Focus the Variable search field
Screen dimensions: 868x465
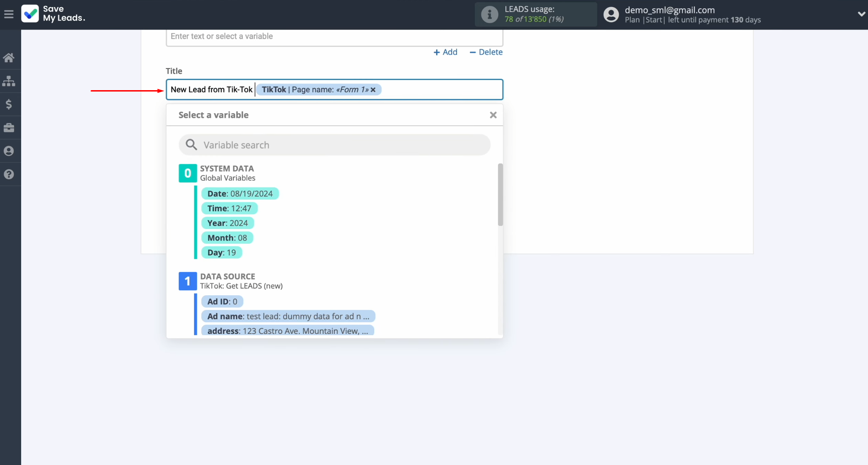coord(334,145)
